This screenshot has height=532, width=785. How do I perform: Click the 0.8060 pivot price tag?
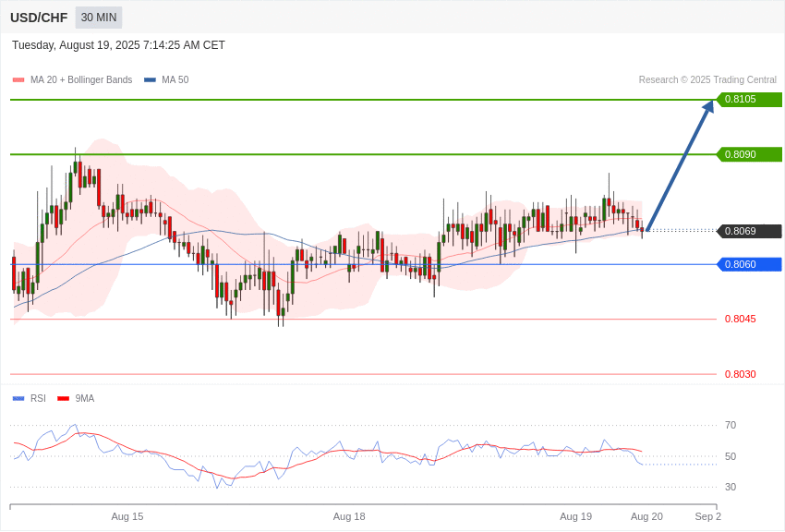point(749,264)
